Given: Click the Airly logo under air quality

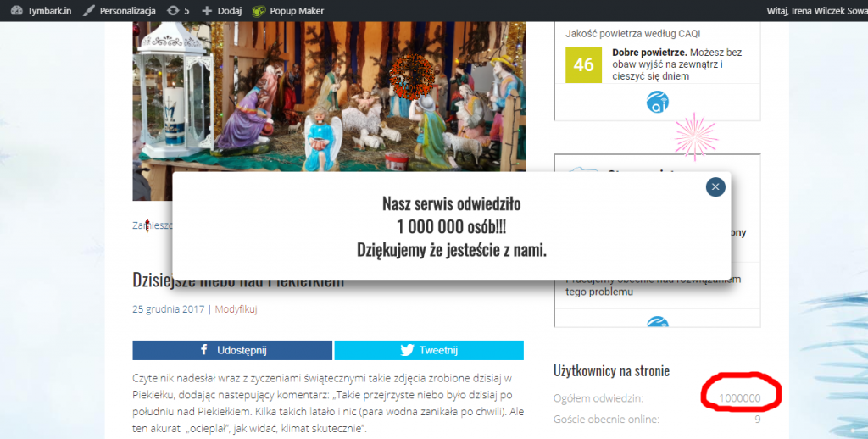Looking at the screenshot, I should coord(658,103).
